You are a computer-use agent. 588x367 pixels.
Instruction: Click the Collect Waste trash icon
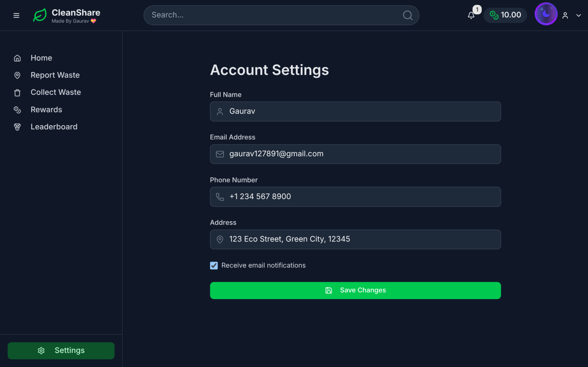click(x=17, y=93)
